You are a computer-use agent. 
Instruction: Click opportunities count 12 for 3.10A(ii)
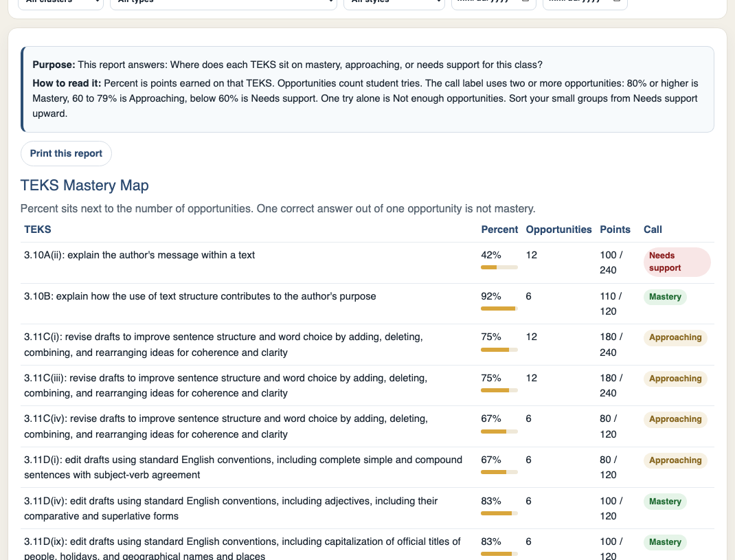(x=531, y=255)
